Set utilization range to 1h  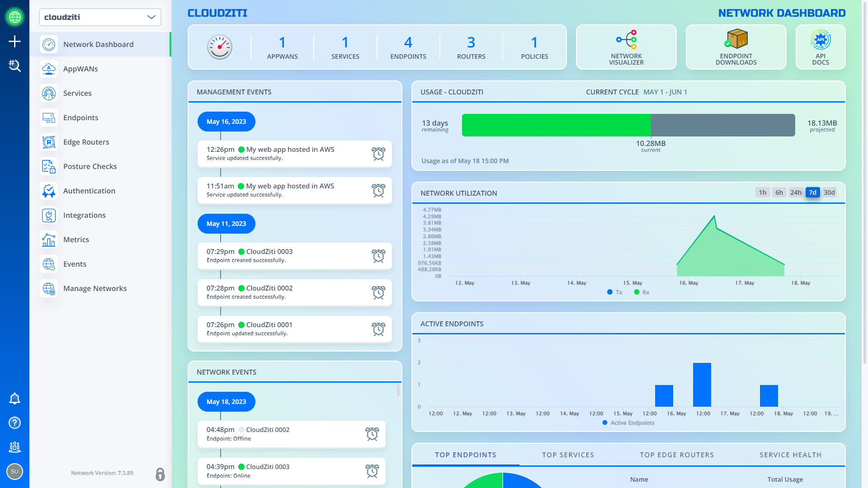(762, 192)
